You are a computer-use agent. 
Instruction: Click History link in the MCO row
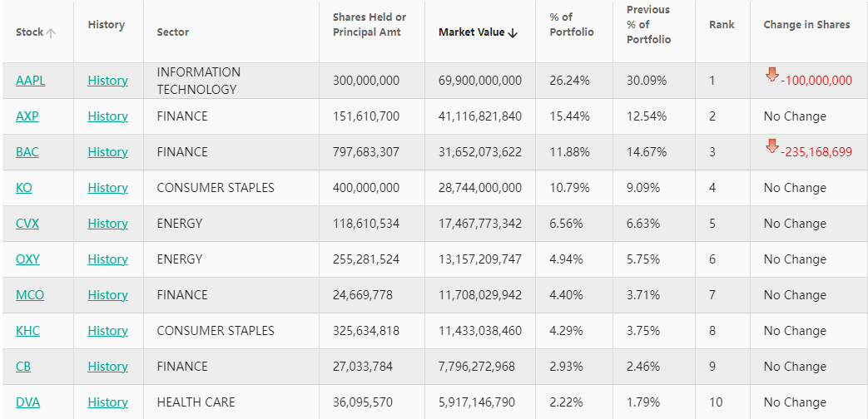[107, 295]
